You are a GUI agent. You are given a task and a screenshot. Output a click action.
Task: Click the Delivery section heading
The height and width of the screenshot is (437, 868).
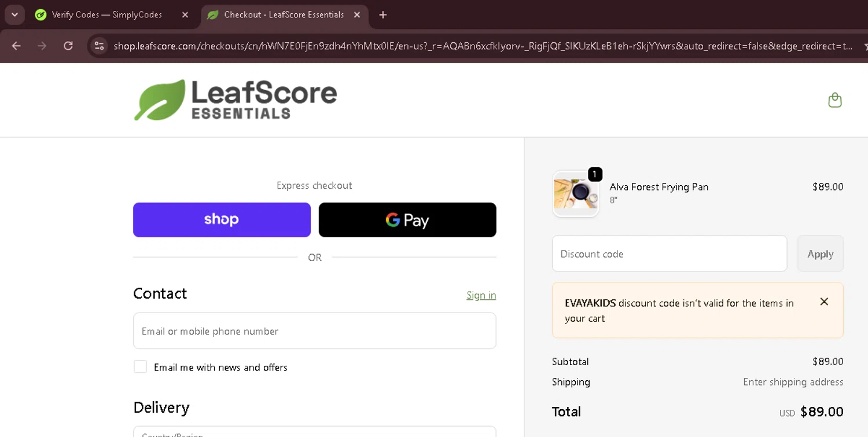pyautogui.click(x=161, y=407)
